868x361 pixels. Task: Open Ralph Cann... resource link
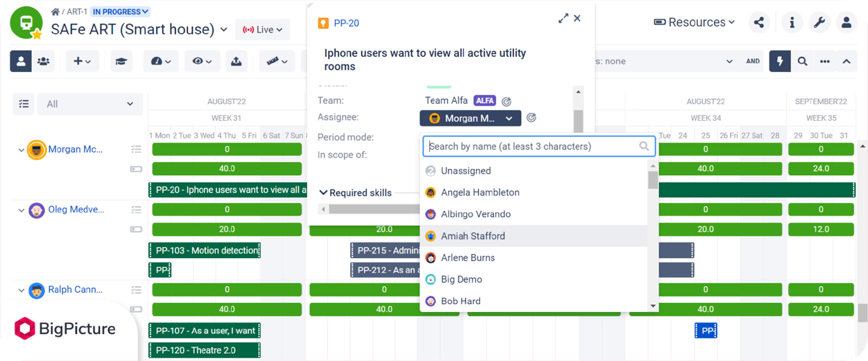click(75, 290)
